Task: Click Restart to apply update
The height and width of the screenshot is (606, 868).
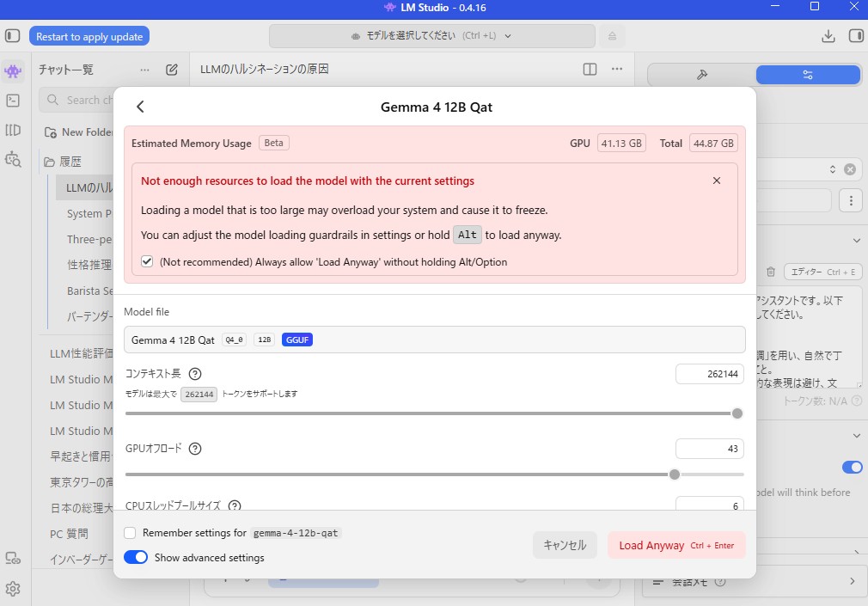Action: click(89, 37)
